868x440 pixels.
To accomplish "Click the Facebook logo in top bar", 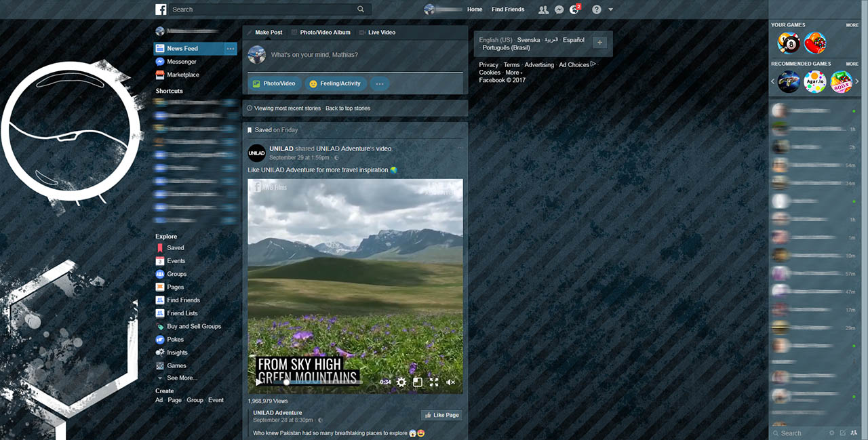I will click(x=161, y=9).
